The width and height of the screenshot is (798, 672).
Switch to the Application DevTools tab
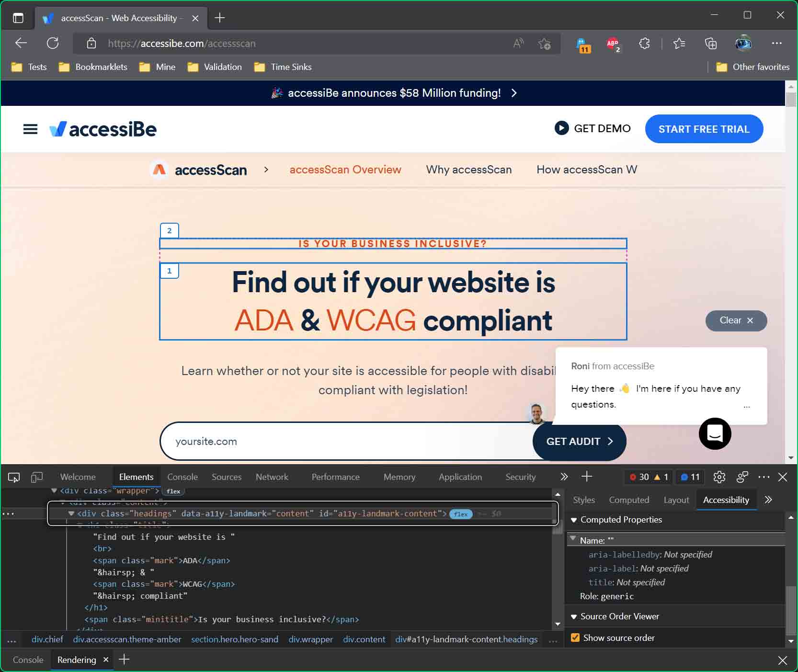click(460, 477)
